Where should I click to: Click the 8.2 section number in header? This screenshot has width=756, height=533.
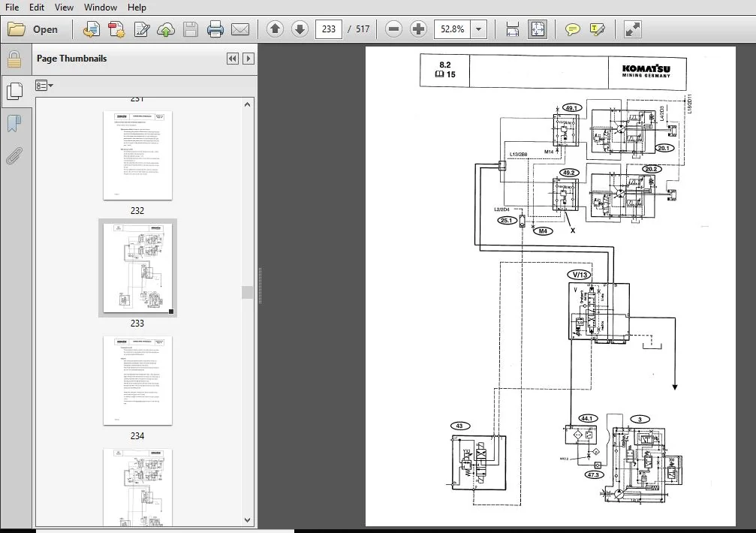[445, 65]
